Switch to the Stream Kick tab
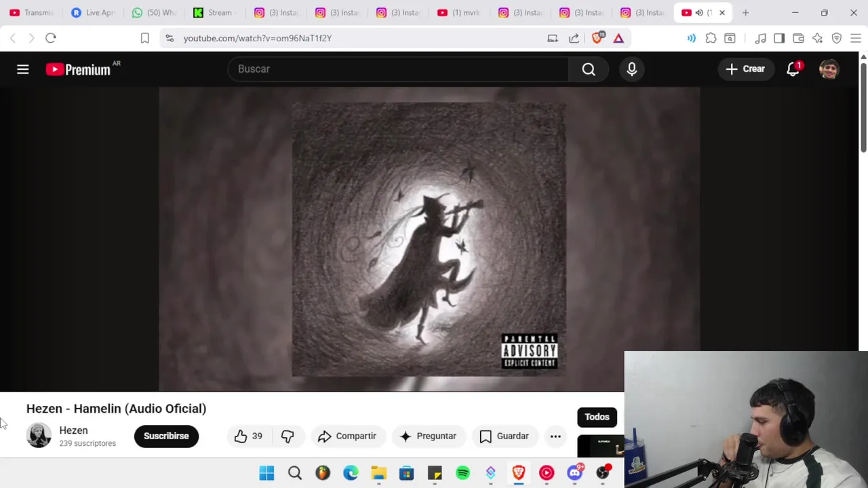868x488 pixels. click(x=214, y=12)
